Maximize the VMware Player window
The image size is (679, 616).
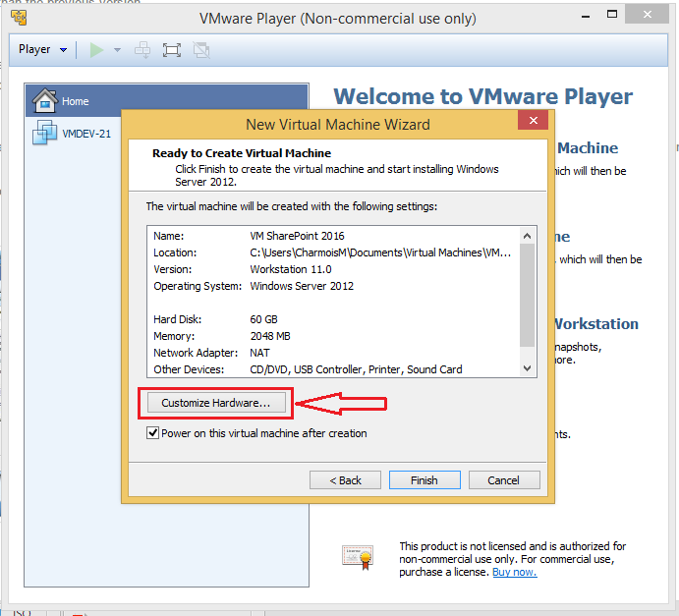pyautogui.click(x=612, y=15)
